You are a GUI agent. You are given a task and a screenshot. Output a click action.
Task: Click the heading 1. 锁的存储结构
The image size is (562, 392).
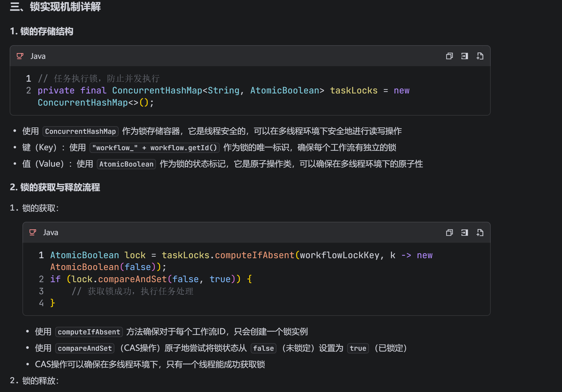(x=42, y=31)
